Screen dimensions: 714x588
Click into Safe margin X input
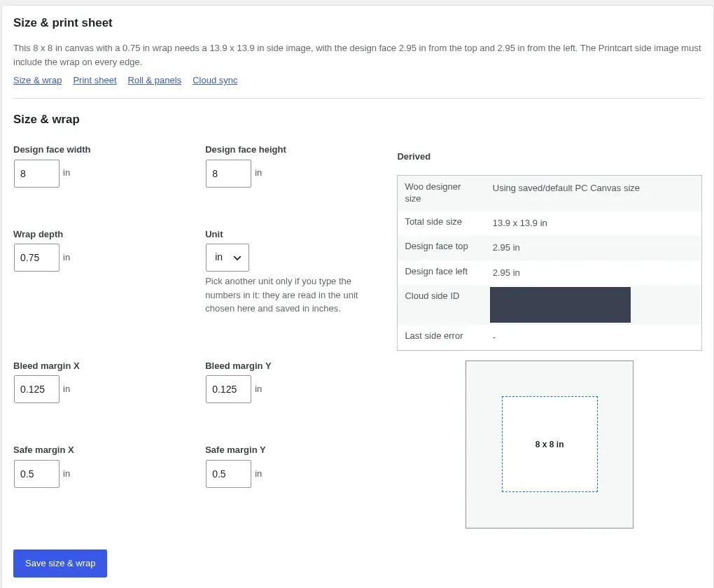click(x=36, y=474)
